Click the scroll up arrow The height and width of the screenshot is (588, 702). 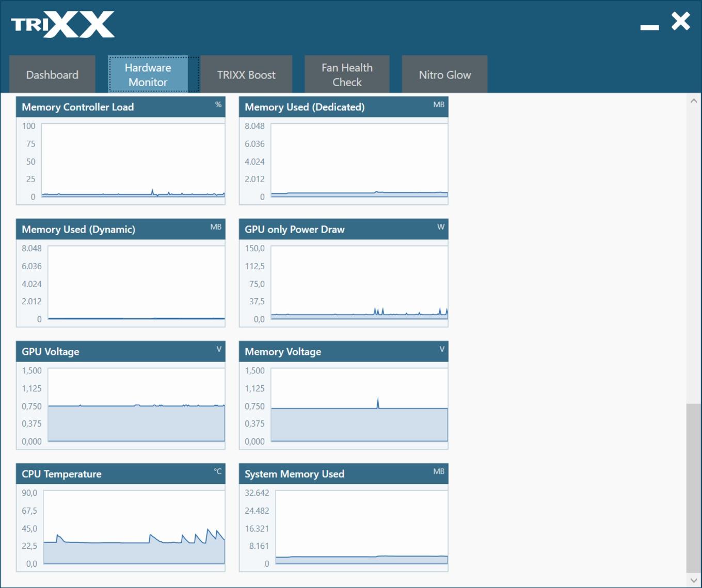694,101
